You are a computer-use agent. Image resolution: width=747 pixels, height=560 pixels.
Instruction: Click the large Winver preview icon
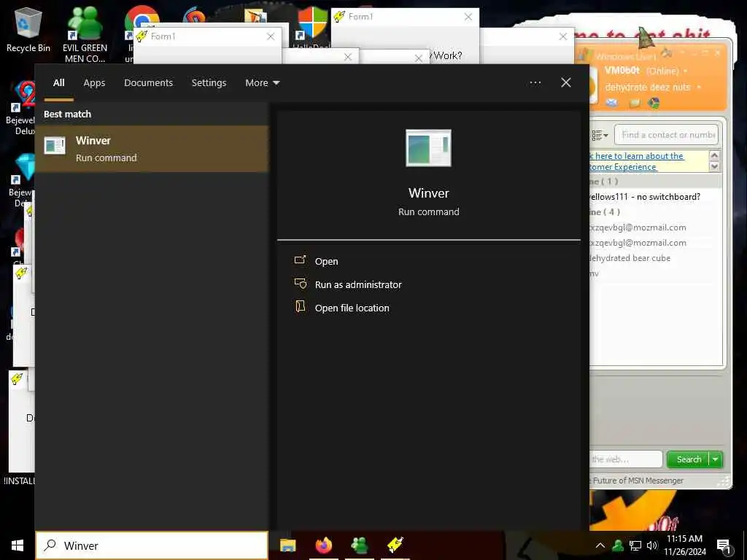[428, 148]
